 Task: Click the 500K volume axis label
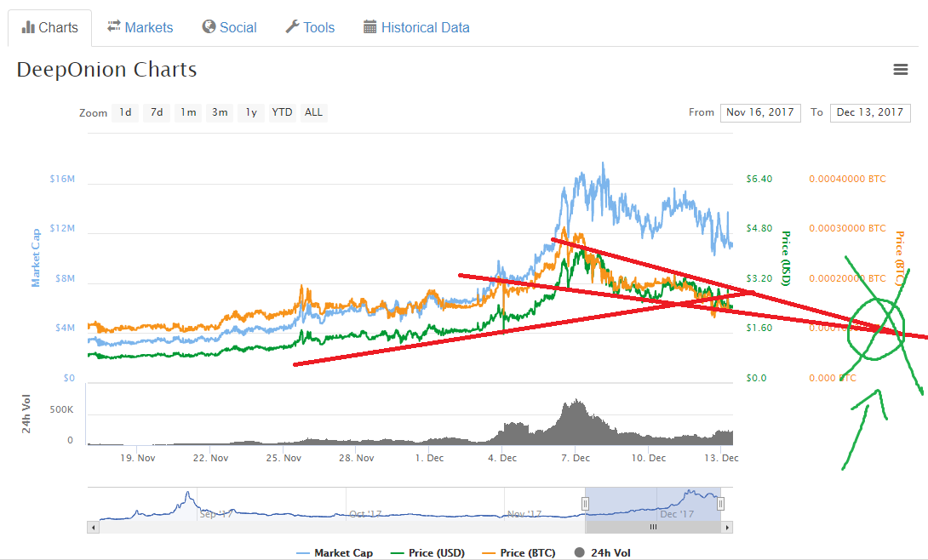[x=61, y=409]
